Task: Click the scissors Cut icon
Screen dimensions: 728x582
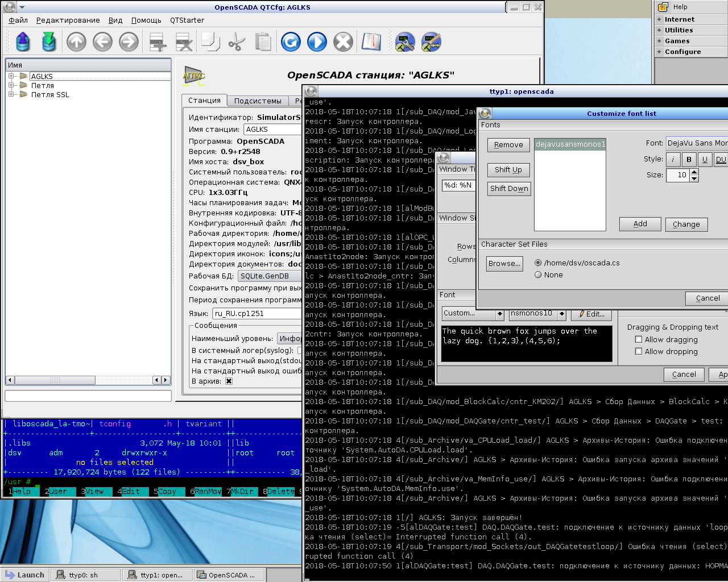Action: coord(237,42)
